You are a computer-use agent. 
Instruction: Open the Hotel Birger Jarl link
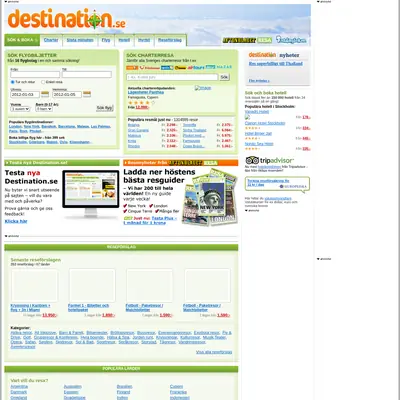pyautogui.click(x=258, y=133)
